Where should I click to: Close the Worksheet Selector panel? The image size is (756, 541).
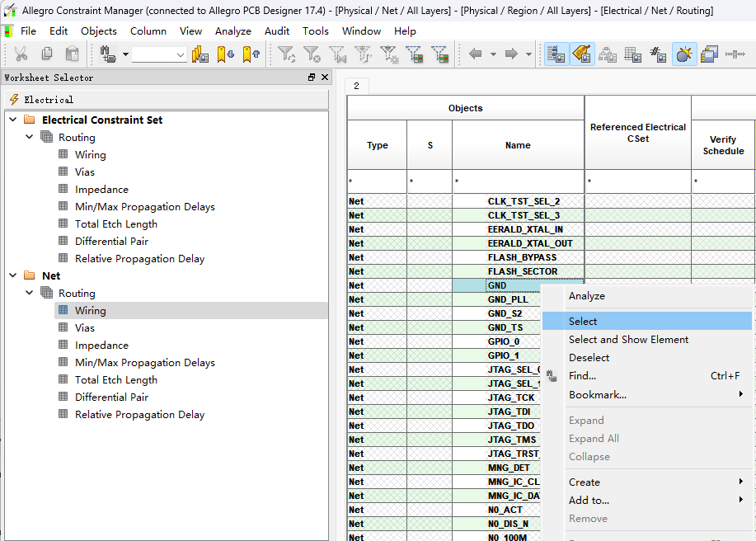point(325,78)
